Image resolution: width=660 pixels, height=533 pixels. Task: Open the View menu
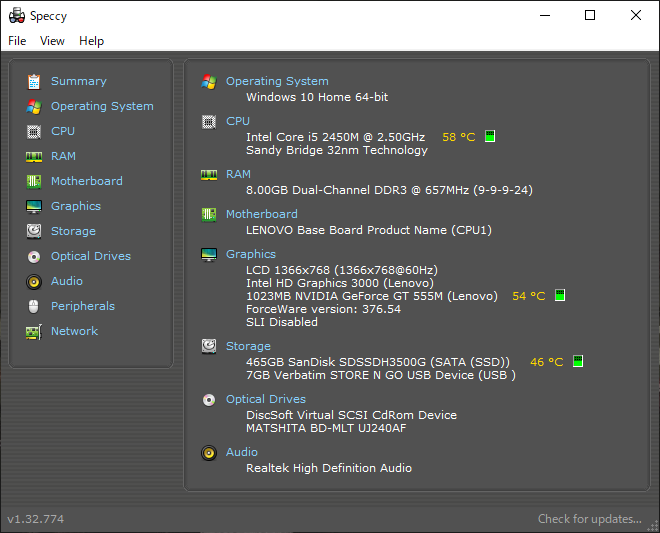pyautogui.click(x=52, y=41)
